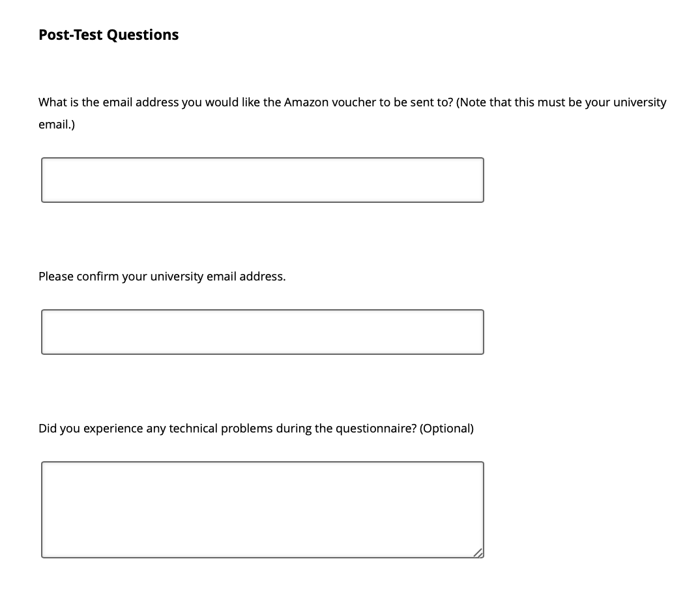Click 'email.)' on the question's second line
The width and height of the screenshot is (700, 591).
57,125
